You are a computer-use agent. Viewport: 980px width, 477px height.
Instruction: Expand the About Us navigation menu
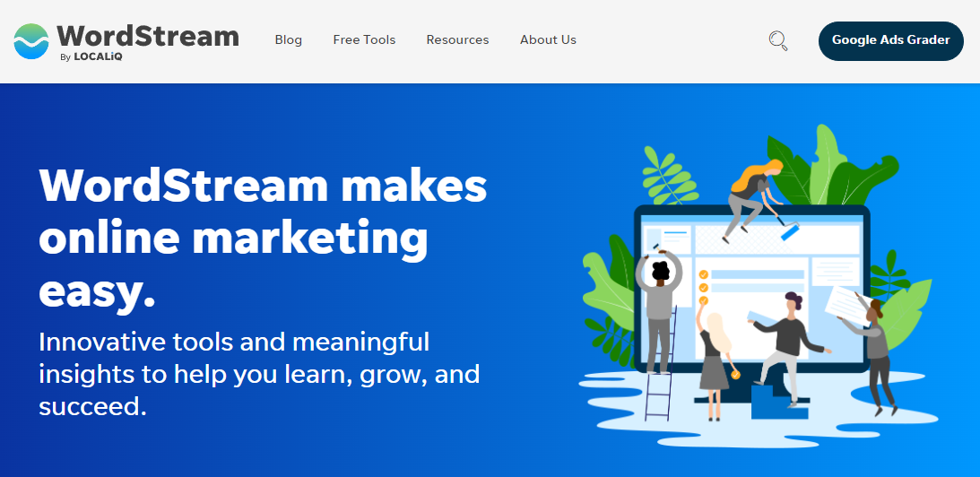pos(548,40)
